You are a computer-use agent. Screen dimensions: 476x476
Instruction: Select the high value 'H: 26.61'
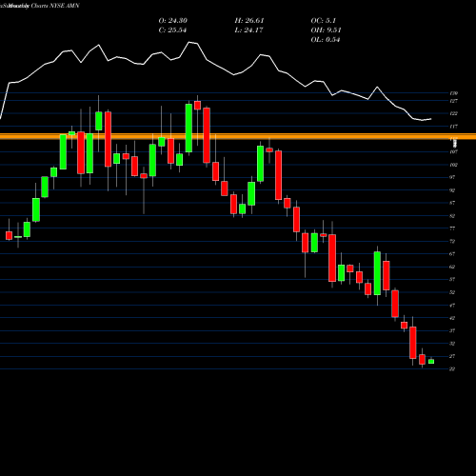point(249,21)
